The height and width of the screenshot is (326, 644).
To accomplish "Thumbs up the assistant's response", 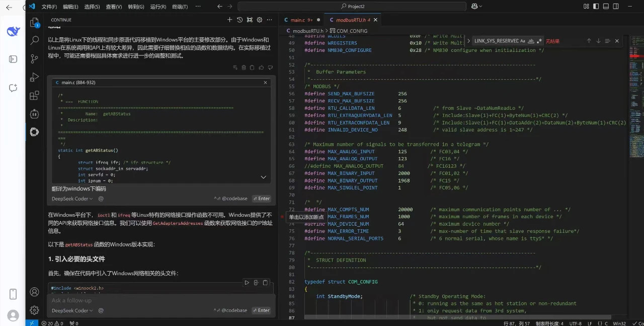I will point(261,68).
